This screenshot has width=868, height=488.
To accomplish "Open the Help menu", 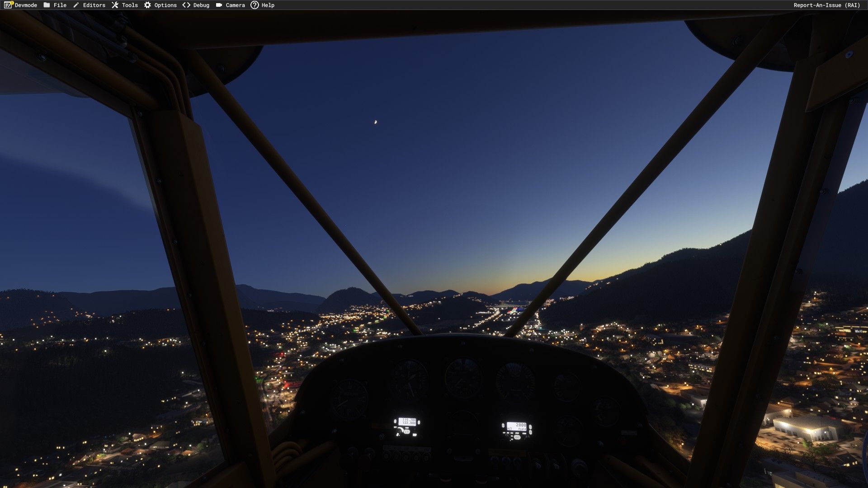I will point(263,5).
